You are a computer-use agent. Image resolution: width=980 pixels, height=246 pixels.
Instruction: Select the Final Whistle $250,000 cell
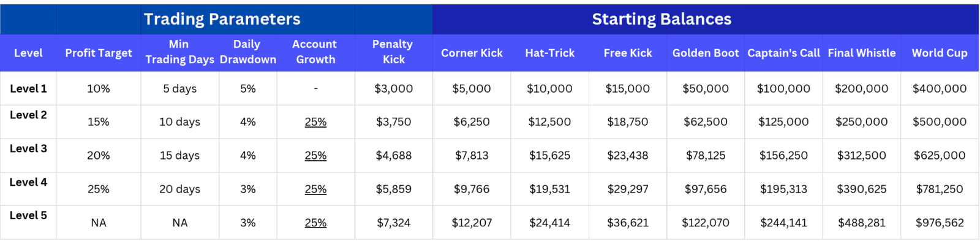[x=862, y=122]
